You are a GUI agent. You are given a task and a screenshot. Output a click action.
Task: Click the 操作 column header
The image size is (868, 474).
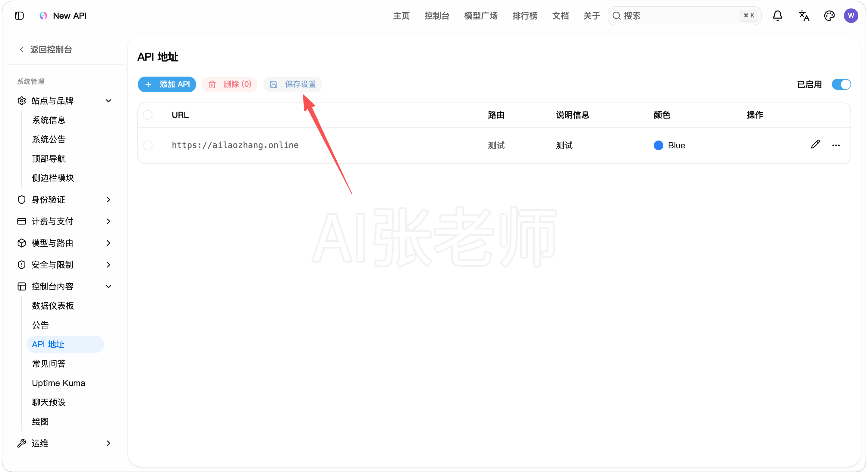[x=755, y=115]
